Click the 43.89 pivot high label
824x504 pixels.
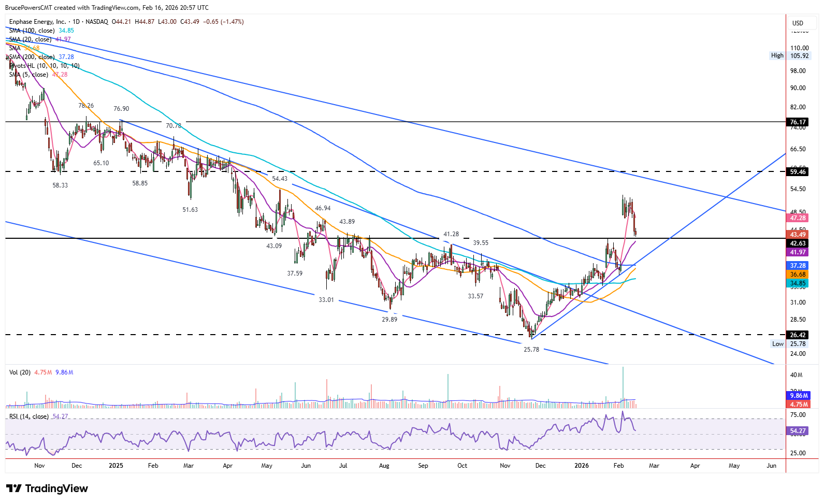pyautogui.click(x=347, y=222)
